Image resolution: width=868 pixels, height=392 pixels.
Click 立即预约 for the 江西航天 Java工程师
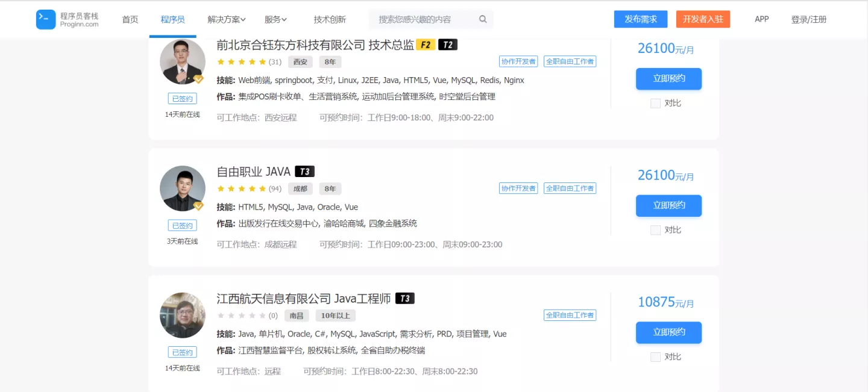(669, 333)
